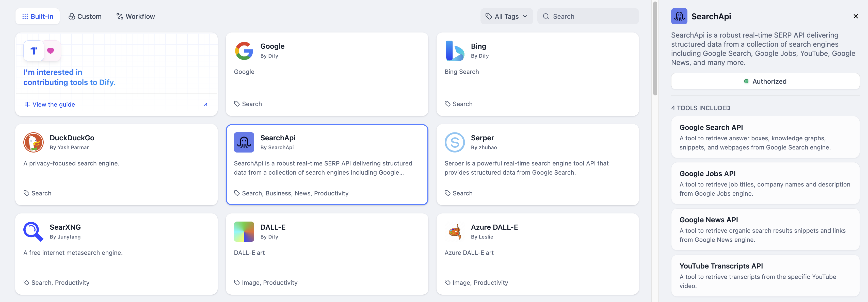Select the Google Search API tool

pyautogui.click(x=765, y=137)
